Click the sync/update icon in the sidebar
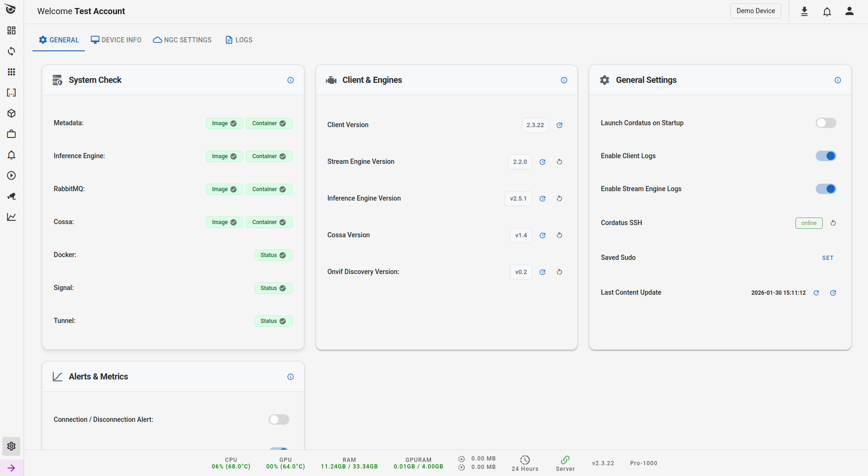The width and height of the screenshot is (868, 476). point(11,51)
